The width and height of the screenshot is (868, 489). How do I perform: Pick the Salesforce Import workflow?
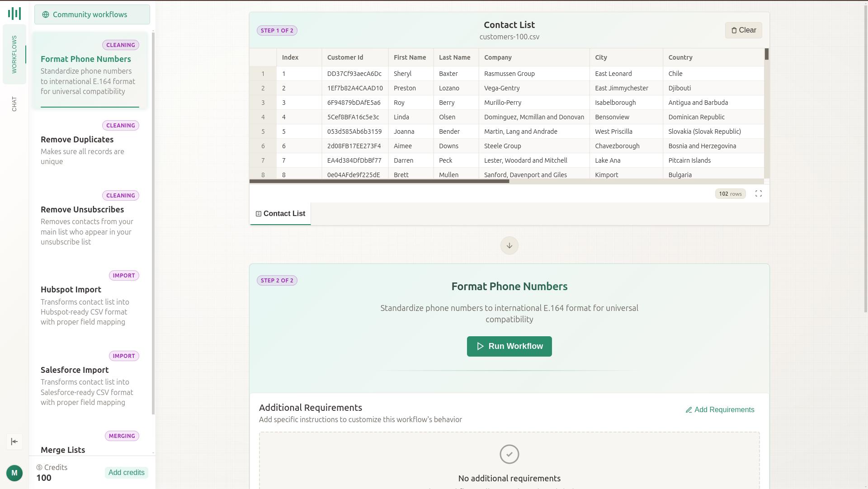point(75,370)
